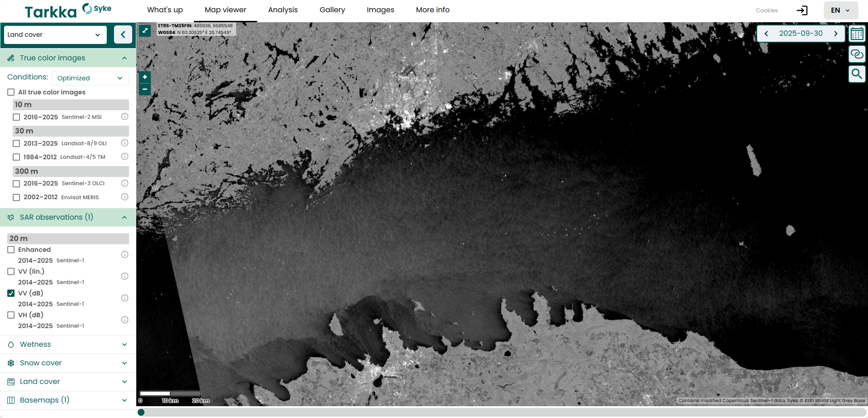The width and height of the screenshot is (868, 418).
Task: Enable the Enhanced SAR layer checkbox
Action: tap(11, 250)
